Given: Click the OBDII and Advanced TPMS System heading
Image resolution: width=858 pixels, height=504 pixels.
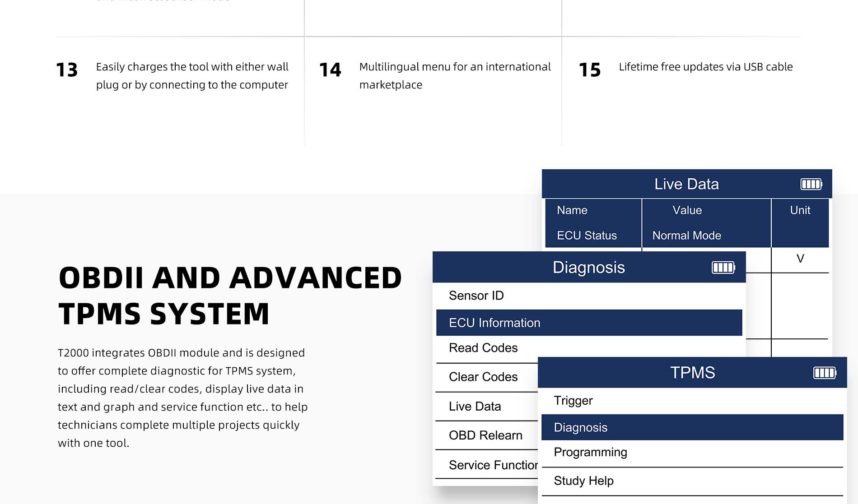Looking at the screenshot, I should (230, 296).
